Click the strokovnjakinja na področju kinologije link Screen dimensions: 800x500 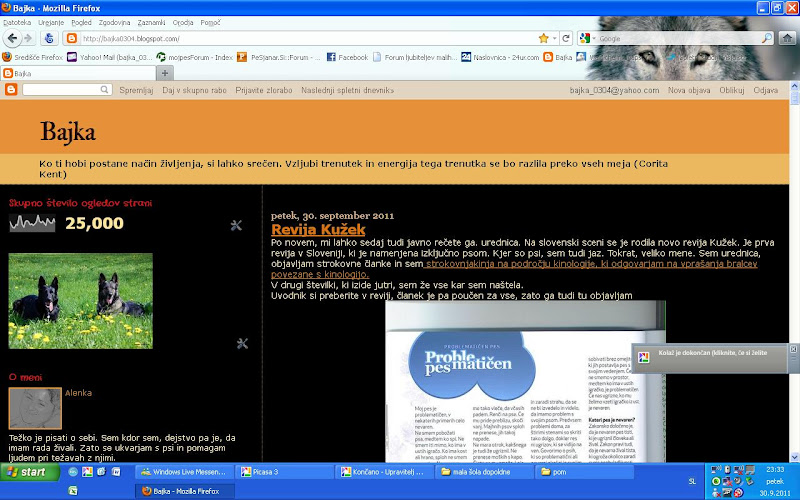514,269
